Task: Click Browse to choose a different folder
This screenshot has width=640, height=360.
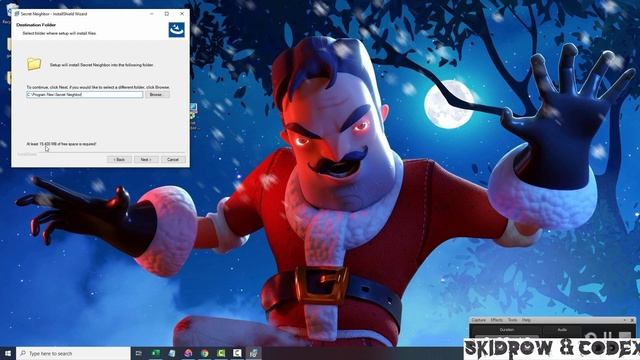Action: 157,94
